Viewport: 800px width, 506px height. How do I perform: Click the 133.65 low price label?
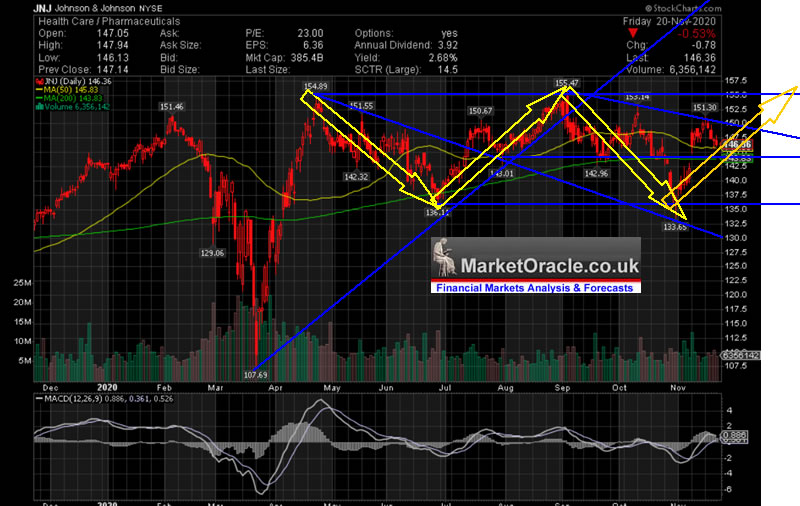(x=675, y=227)
